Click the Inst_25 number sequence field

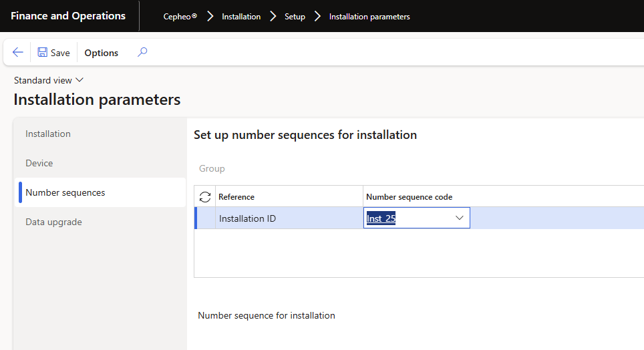(x=408, y=218)
